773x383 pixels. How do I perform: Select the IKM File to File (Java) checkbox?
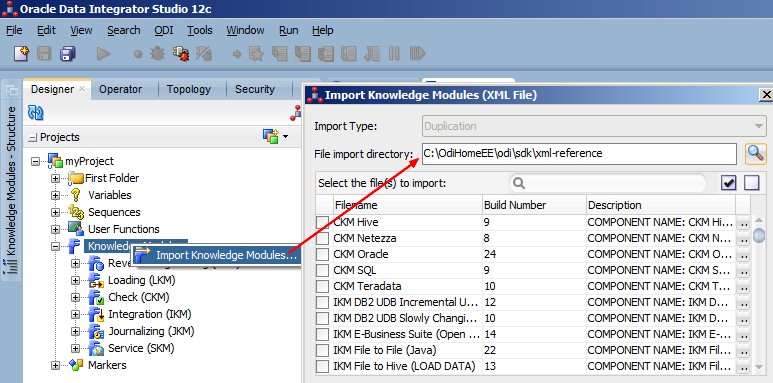point(322,350)
